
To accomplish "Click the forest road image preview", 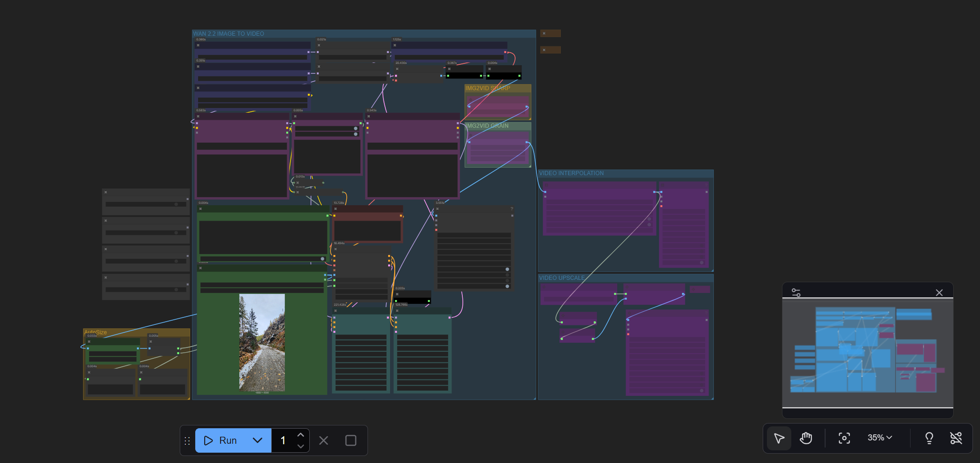I will [262, 343].
